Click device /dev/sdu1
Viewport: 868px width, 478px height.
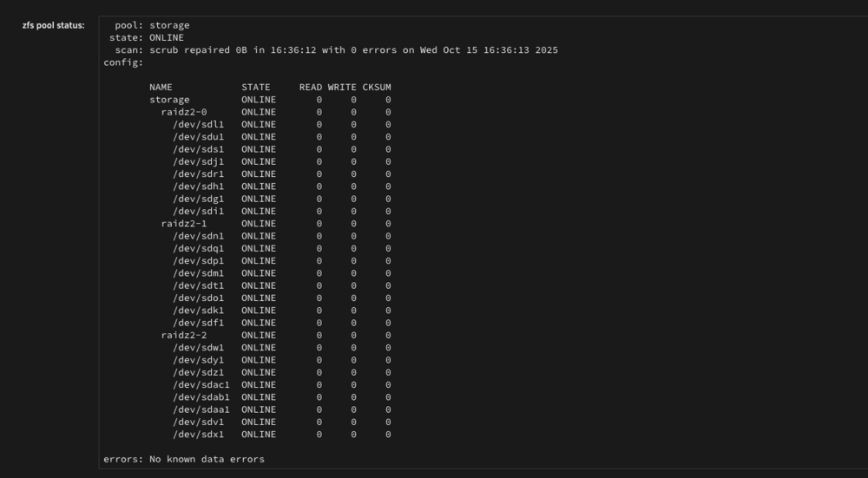pyautogui.click(x=198, y=137)
